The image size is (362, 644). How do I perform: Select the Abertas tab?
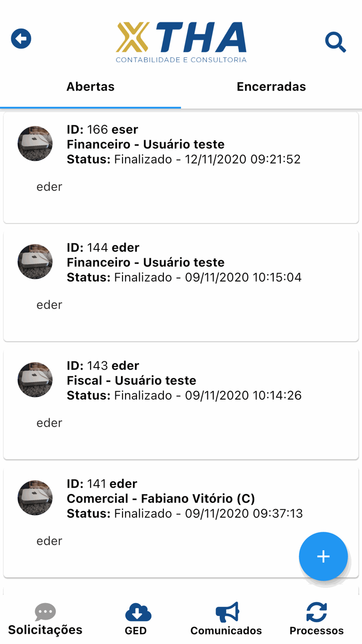tap(90, 86)
